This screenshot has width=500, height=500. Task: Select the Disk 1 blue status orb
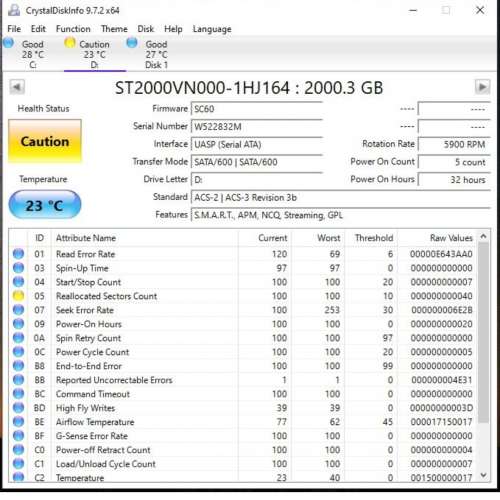coord(132,43)
